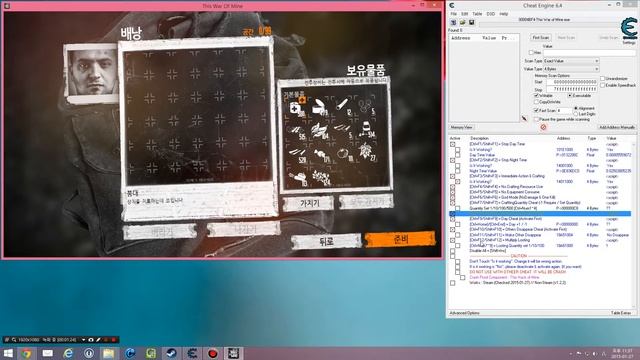
Task: Enable the Speedhack checkbox
Action: pos(602,85)
